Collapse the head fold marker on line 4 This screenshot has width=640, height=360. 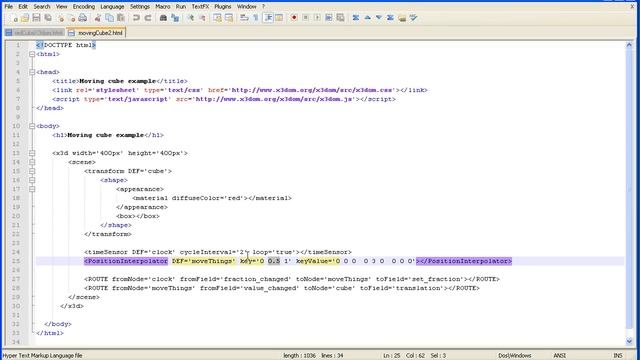[32, 72]
